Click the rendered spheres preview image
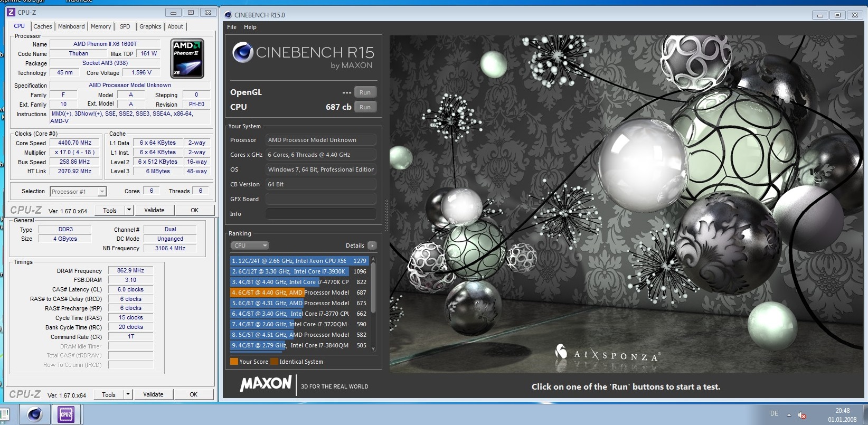 point(625,204)
